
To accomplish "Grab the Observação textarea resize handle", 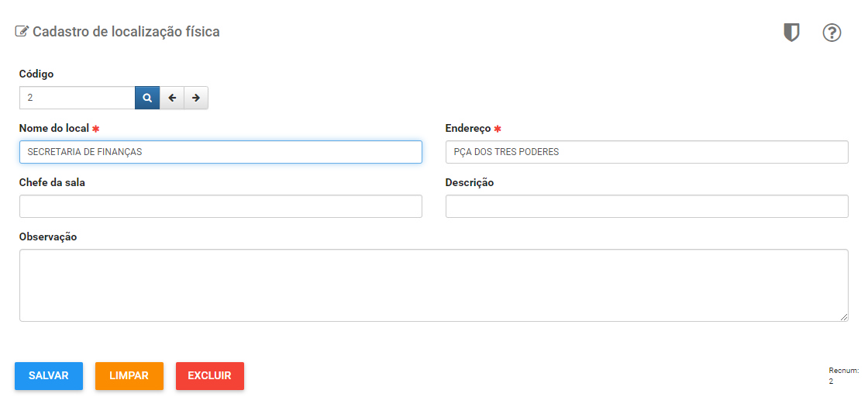I will pyautogui.click(x=844, y=317).
